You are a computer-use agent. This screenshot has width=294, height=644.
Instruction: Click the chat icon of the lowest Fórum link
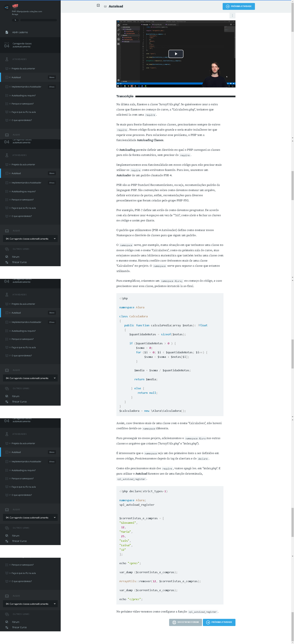(7, 622)
